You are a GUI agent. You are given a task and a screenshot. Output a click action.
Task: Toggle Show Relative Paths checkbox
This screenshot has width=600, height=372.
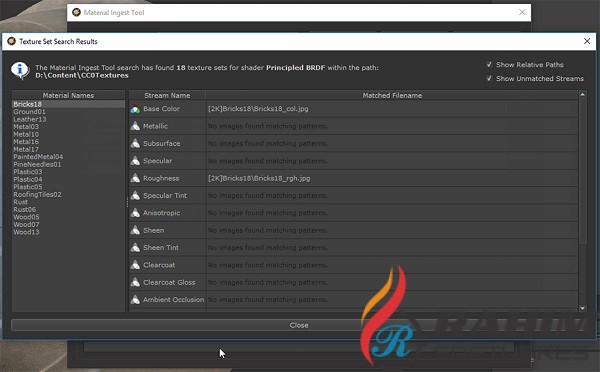489,64
